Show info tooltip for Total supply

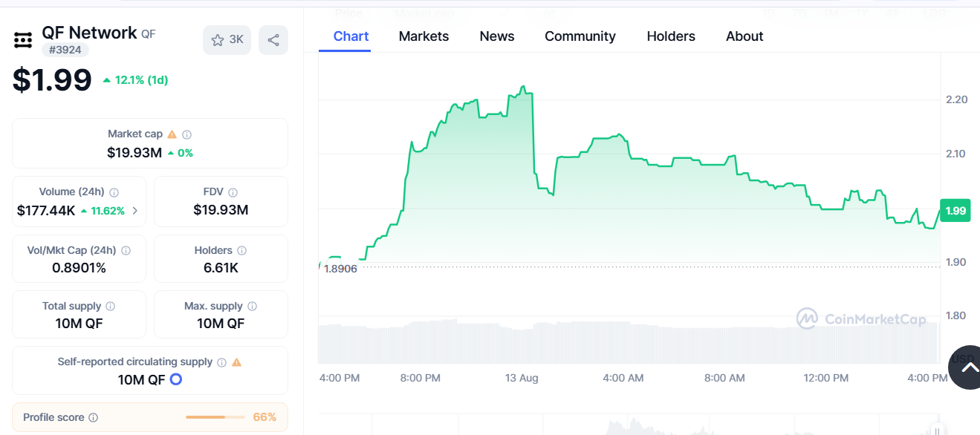111,307
